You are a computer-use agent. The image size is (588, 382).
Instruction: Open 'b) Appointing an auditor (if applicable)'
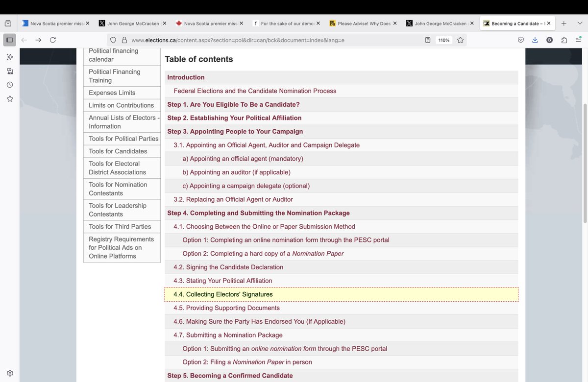[236, 172]
